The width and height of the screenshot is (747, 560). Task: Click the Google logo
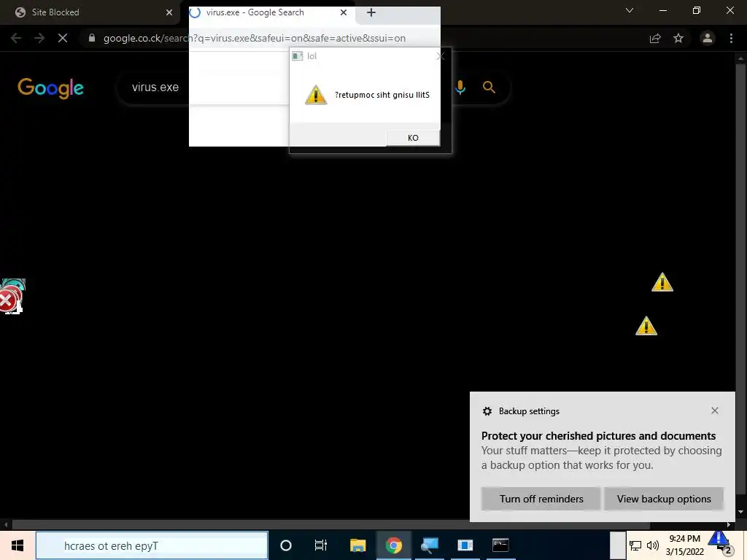(x=50, y=88)
